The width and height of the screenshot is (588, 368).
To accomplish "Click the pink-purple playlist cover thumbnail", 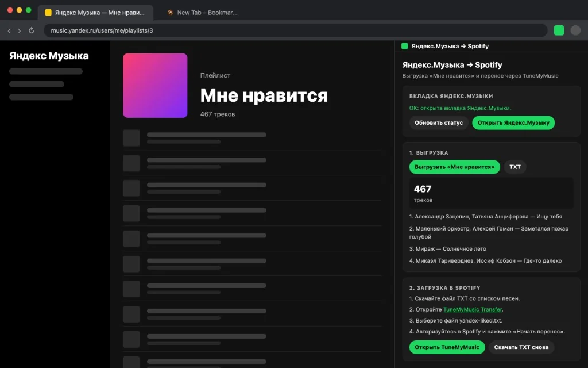I will coord(155,86).
